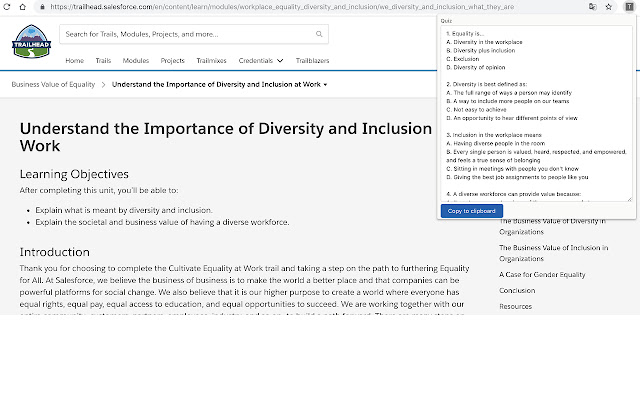Switch to the Projects tab
The image size is (640, 400).
[x=172, y=61]
